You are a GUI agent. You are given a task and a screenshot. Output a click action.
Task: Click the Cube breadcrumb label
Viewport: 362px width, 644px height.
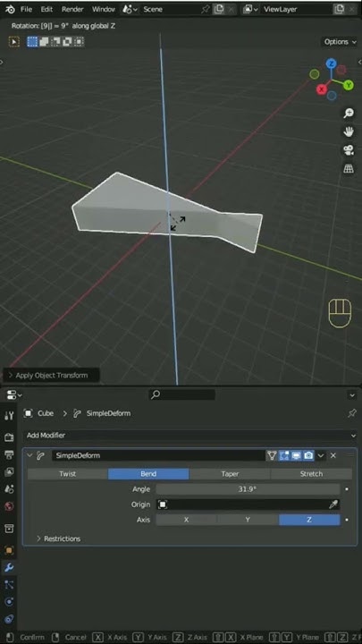point(46,413)
